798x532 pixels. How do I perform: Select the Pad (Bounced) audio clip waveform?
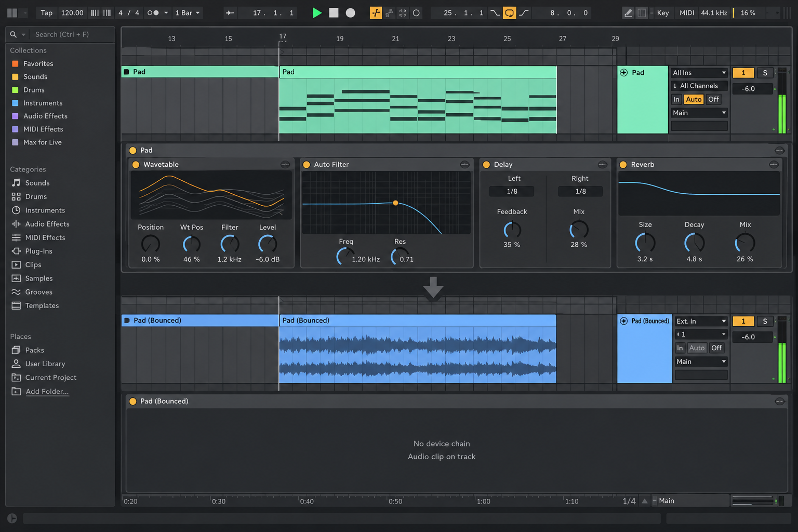418,355
